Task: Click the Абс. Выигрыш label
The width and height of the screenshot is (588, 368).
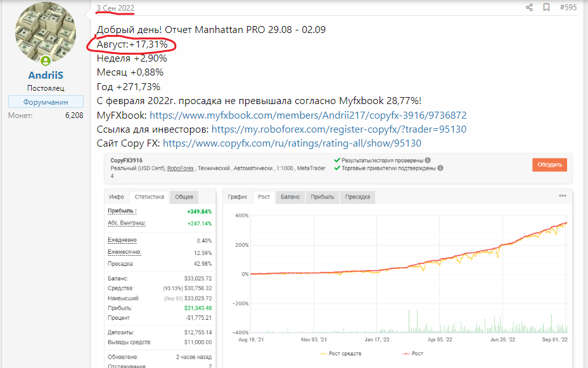Action: tap(126, 223)
